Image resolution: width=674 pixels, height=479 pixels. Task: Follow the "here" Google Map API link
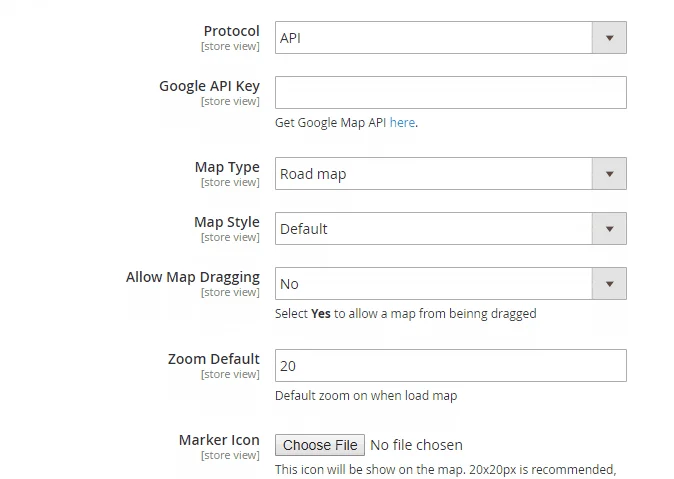402,123
